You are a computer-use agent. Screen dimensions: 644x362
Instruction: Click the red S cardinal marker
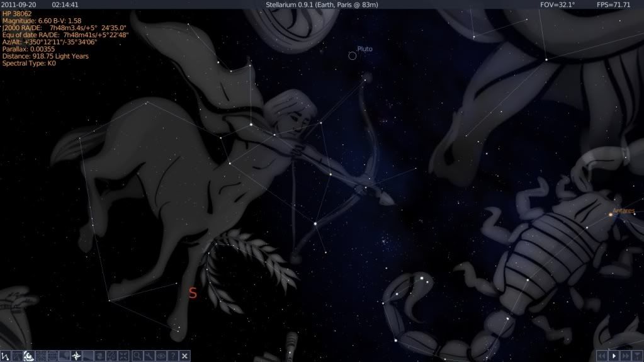tap(193, 293)
